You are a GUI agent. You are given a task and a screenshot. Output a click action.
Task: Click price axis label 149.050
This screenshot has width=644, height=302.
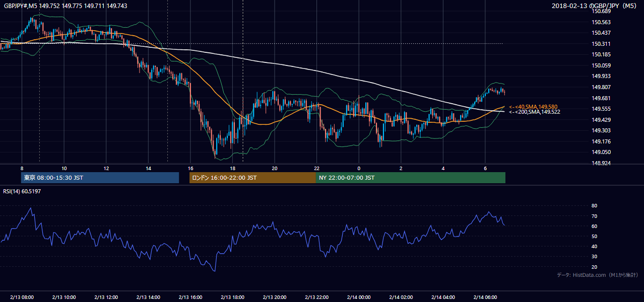(602, 152)
